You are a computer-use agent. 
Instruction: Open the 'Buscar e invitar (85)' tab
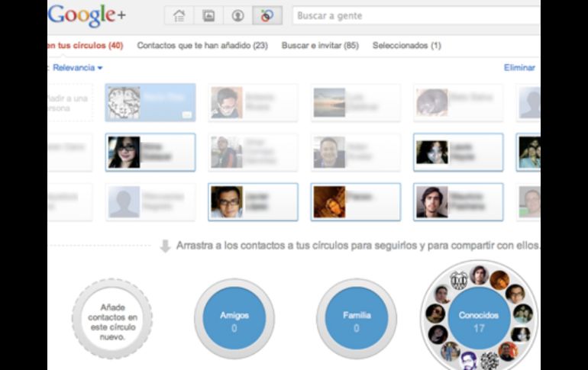pyautogui.click(x=320, y=46)
